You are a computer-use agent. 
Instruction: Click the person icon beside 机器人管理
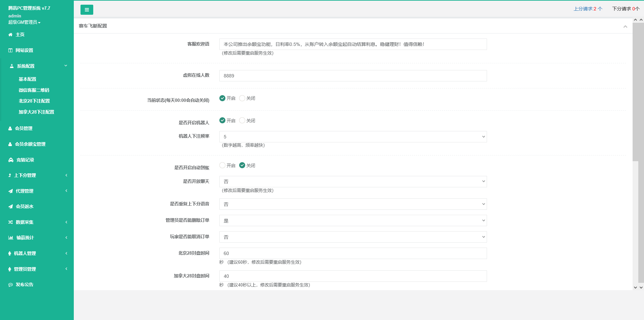tap(10, 253)
